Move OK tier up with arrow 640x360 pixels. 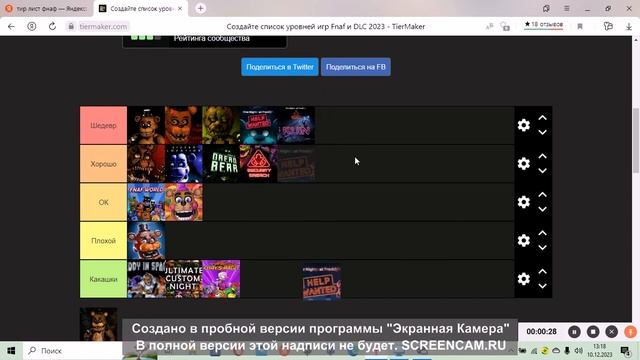point(542,195)
